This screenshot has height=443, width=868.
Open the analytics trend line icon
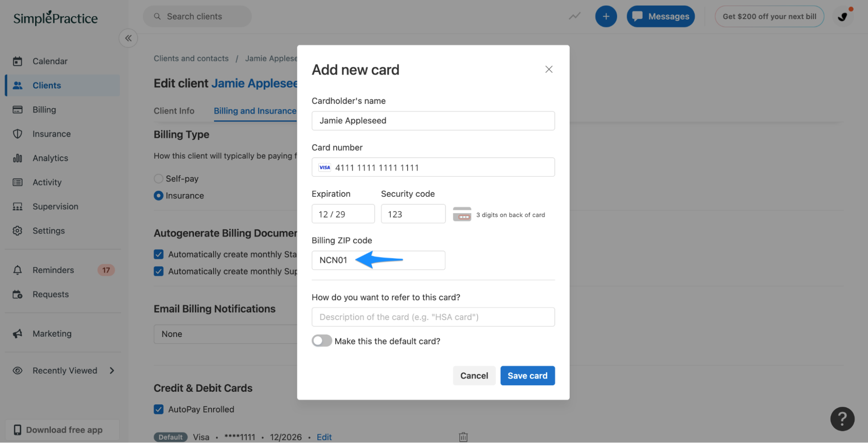coord(574,17)
